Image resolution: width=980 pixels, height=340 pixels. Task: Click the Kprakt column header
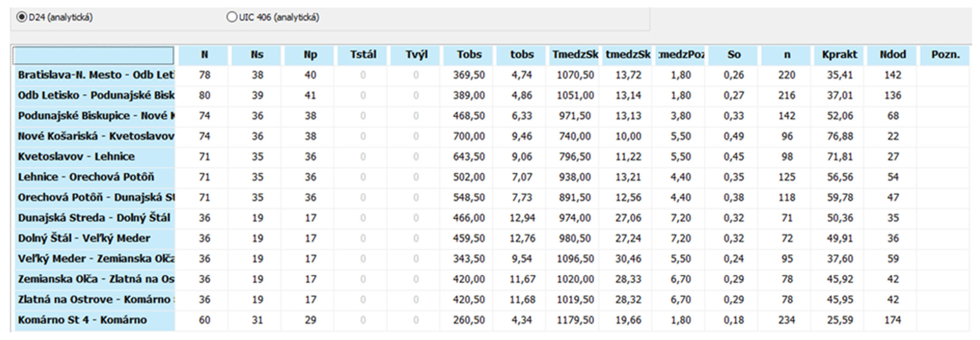coord(839,55)
